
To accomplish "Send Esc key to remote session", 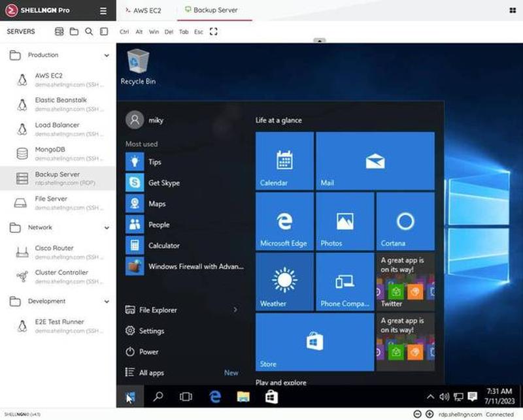I will click(x=199, y=31).
